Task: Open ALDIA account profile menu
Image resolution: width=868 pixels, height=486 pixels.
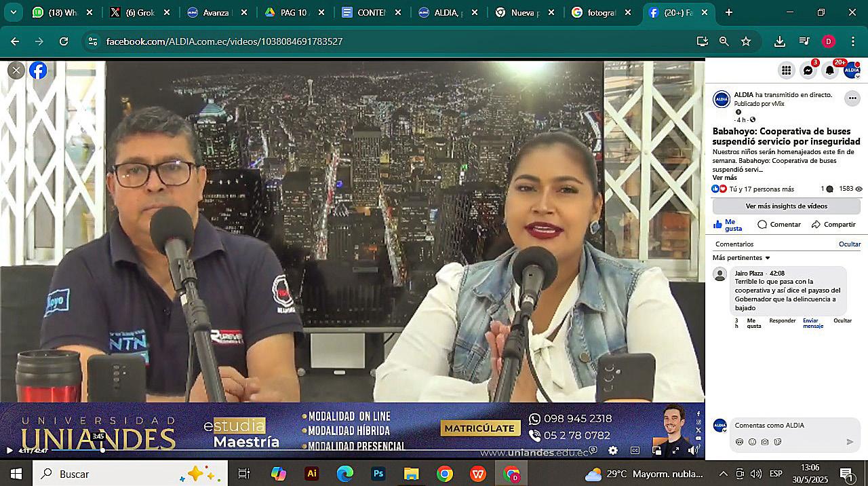Action: coord(852,70)
